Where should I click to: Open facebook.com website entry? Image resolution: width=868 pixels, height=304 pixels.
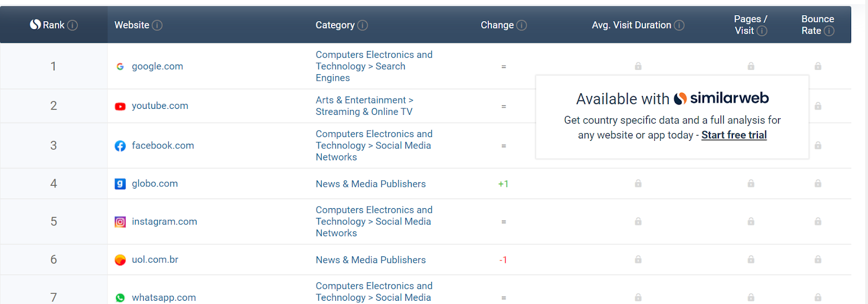[x=163, y=145]
